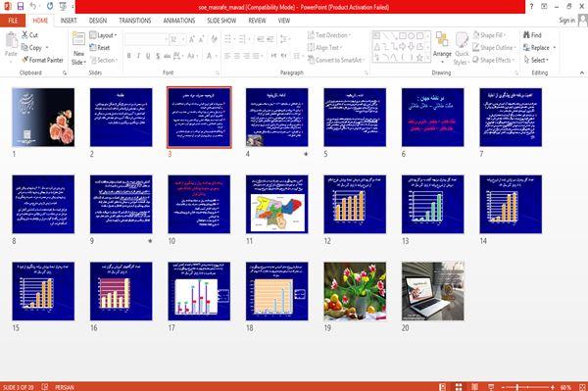Click the Sign in link
This screenshot has width=588, height=391.
click(567, 21)
